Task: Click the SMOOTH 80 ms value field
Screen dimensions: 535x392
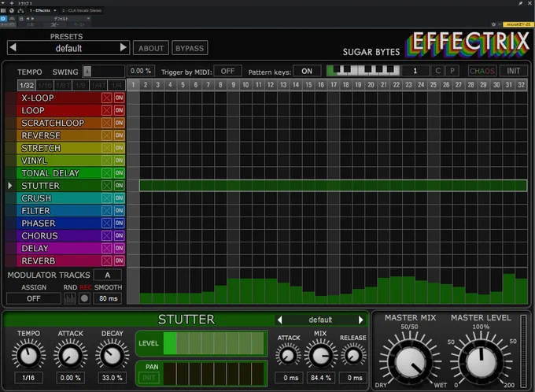Action: [x=108, y=298]
